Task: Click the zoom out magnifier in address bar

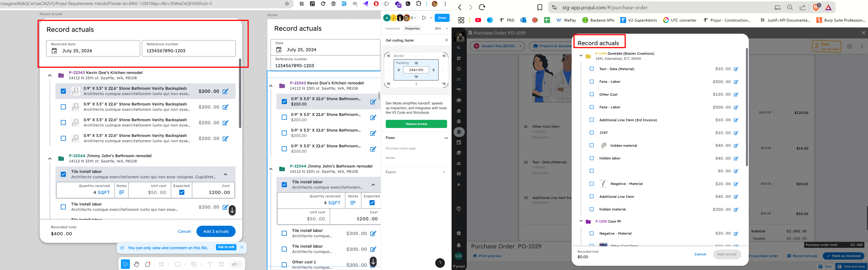Action: pos(790,7)
